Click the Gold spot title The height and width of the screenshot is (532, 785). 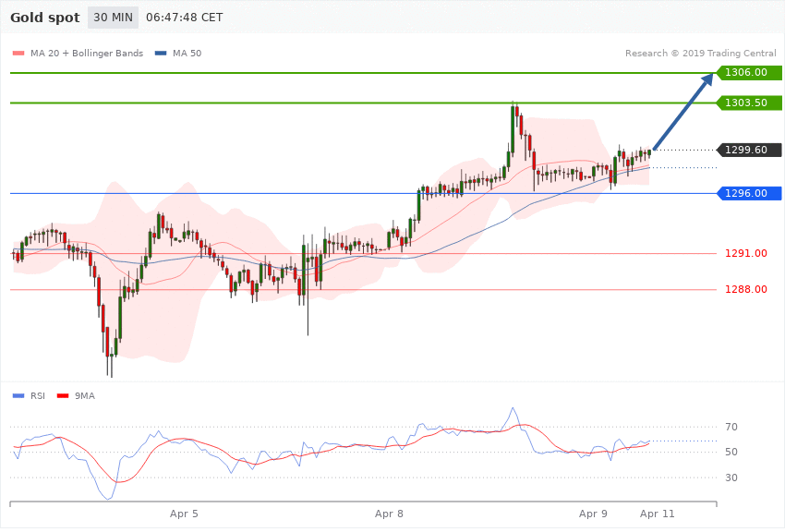tap(45, 18)
